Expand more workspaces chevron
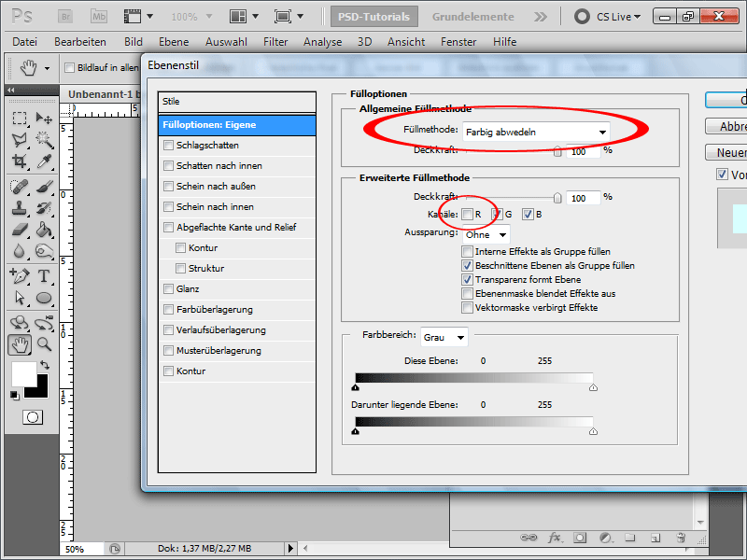747x560 pixels. click(541, 17)
